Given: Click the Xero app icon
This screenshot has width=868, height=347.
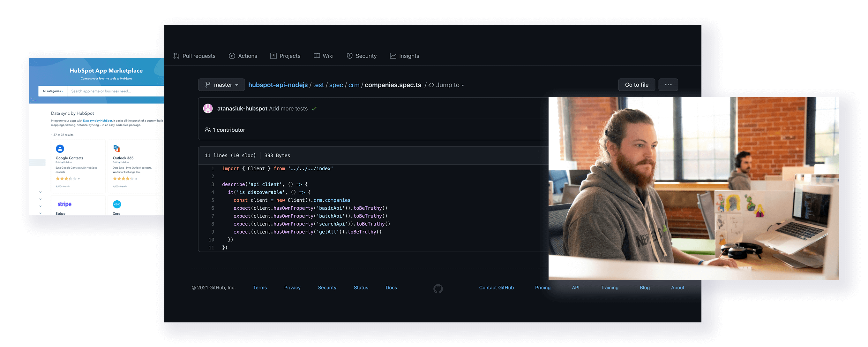Looking at the screenshot, I should 117,204.
